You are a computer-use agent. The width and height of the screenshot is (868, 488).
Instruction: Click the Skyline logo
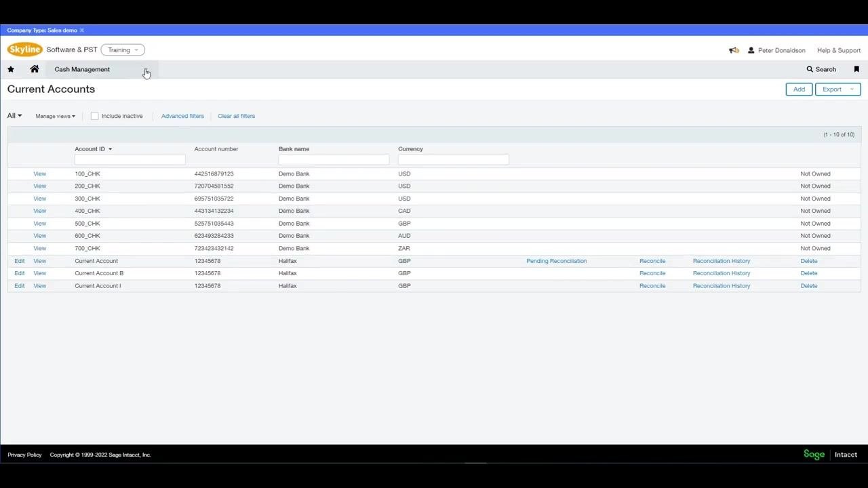pos(25,49)
